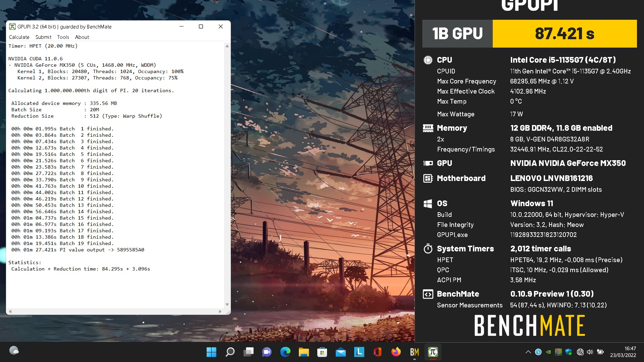644x362 pixels.
Task: Open File Explorer from taskbar
Action: (304, 352)
